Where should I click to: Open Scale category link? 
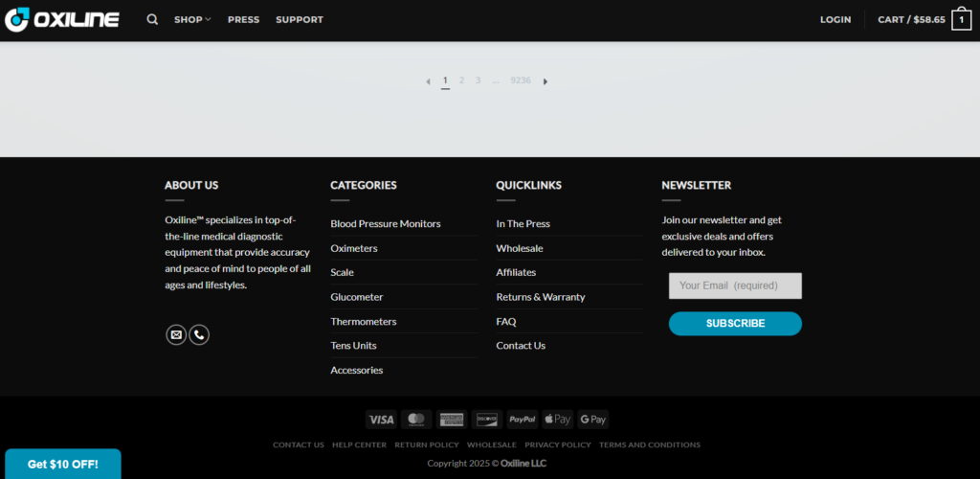coord(342,273)
